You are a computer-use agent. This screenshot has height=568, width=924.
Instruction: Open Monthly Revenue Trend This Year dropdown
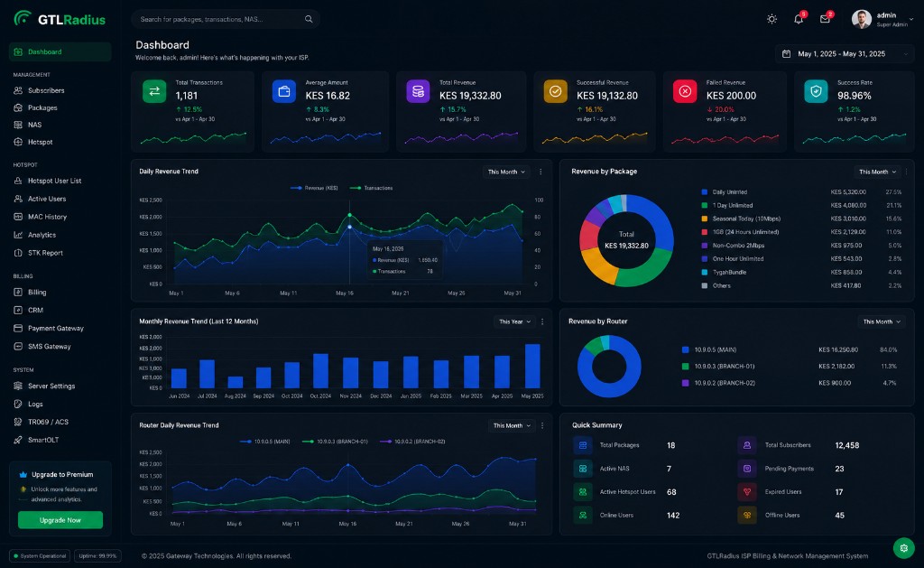(x=515, y=321)
